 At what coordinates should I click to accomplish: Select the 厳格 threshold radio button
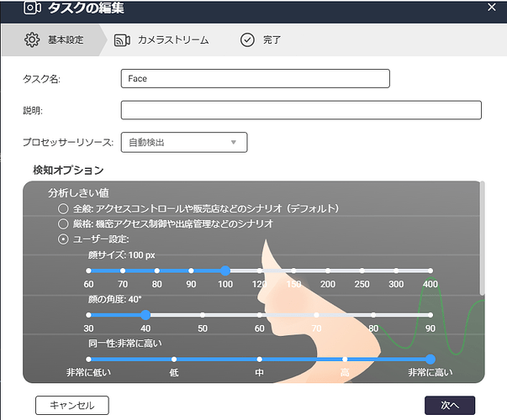point(63,223)
